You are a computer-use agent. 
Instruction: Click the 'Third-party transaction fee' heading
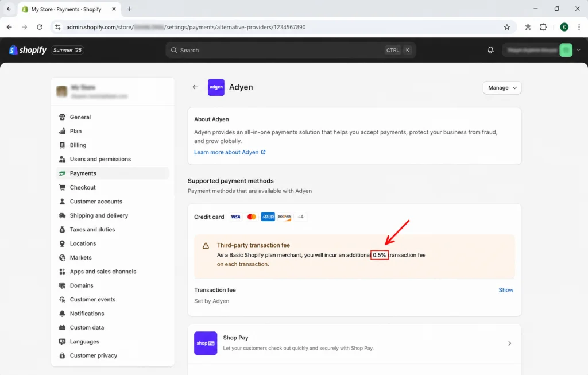pyautogui.click(x=253, y=245)
